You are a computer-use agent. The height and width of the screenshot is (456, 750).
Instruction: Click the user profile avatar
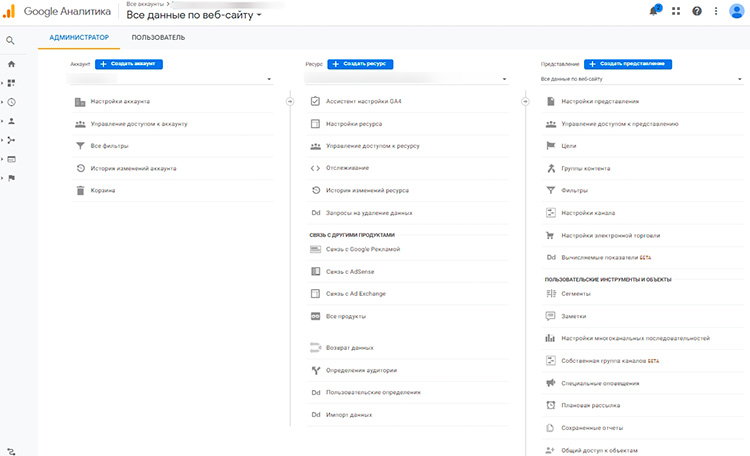(x=737, y=11)
